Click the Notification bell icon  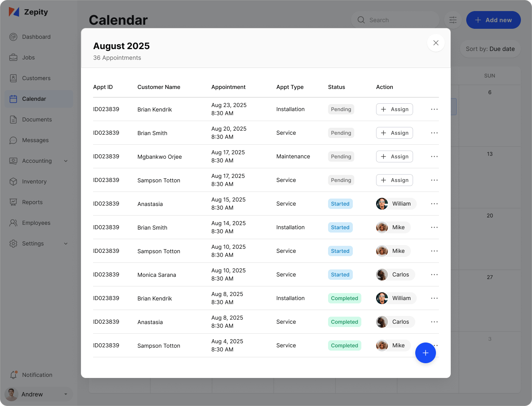(14, 375)
